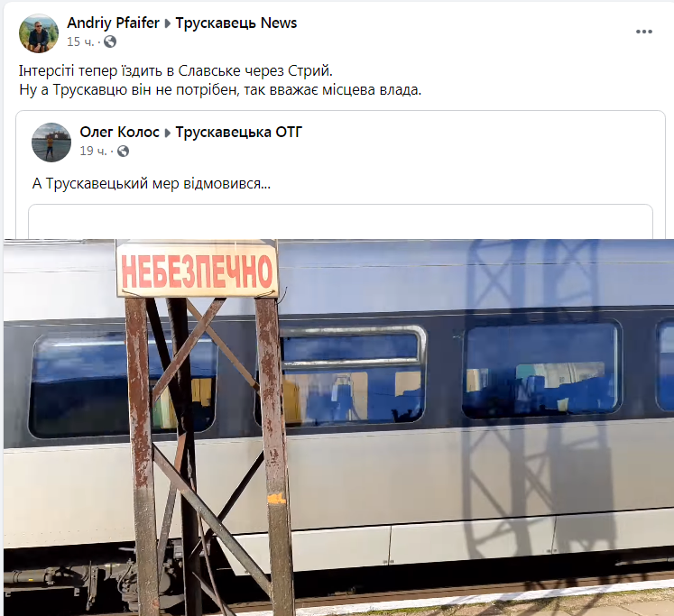Image resolution: width=674 pixels, height=616 pixels.
Task: Open the Трускавець News group link
Action: tap(236, 23)
